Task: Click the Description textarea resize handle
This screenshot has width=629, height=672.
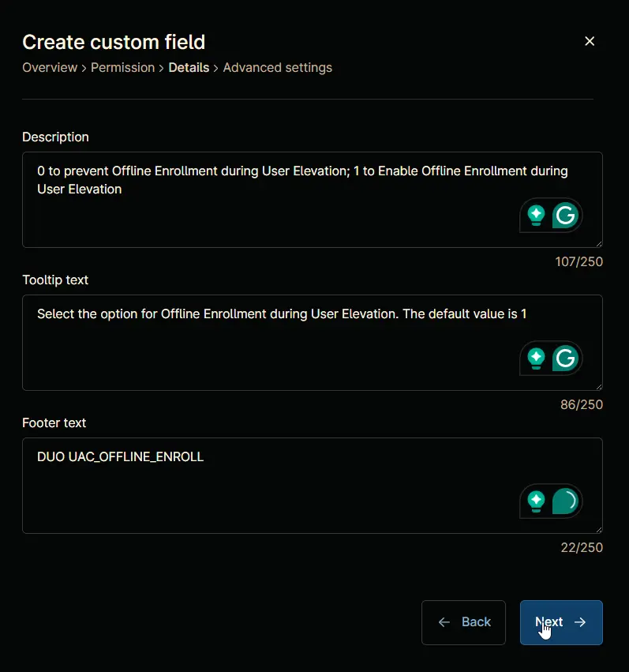Action: (x=599, y=244)
